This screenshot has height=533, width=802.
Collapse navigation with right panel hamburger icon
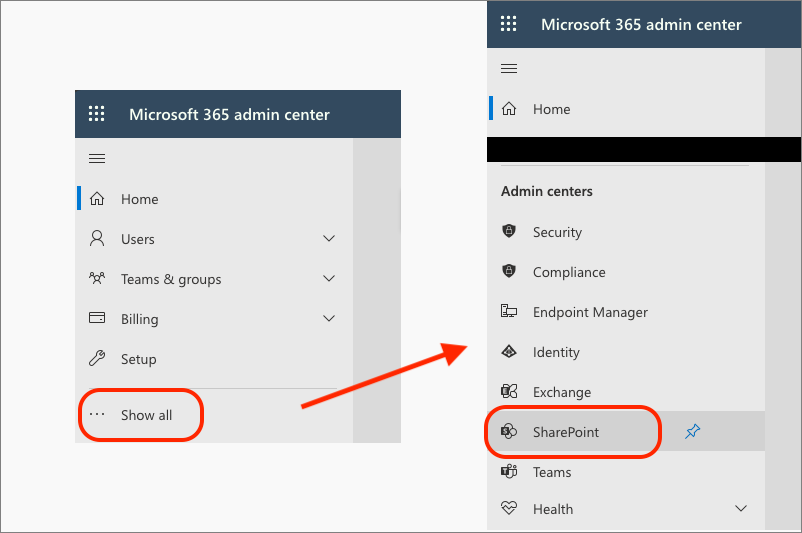(509, 69)
